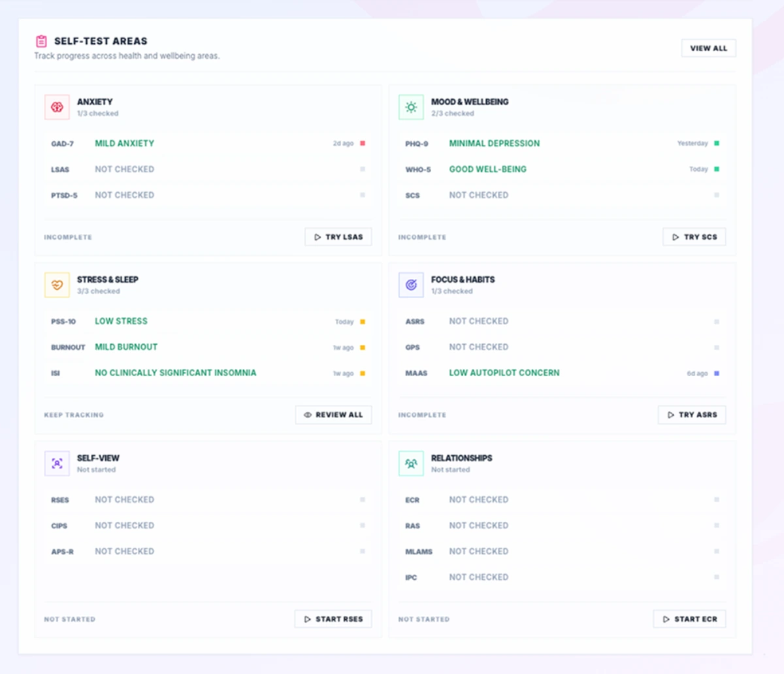This screenshot has height=674, width=784.
Task: Click the Try ASRS button
Action: (x=692, y=415)
